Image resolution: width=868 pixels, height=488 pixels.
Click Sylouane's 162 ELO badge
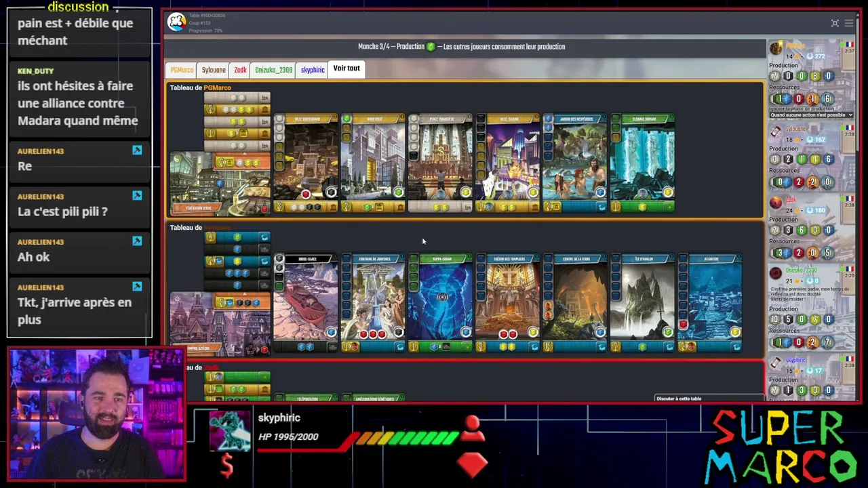pyautogui.click(x=816, y=140)
